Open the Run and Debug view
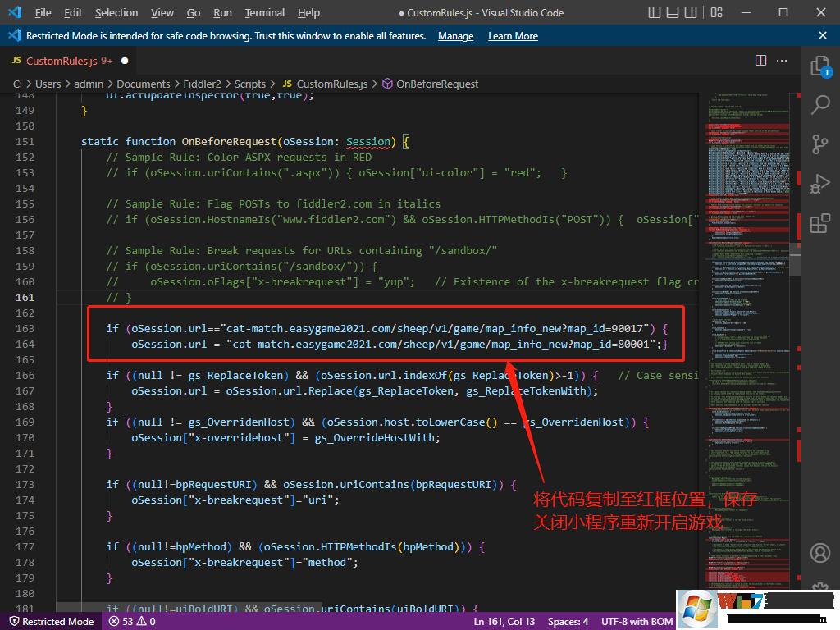Screen dimensions: 840x630 point(819,184)
